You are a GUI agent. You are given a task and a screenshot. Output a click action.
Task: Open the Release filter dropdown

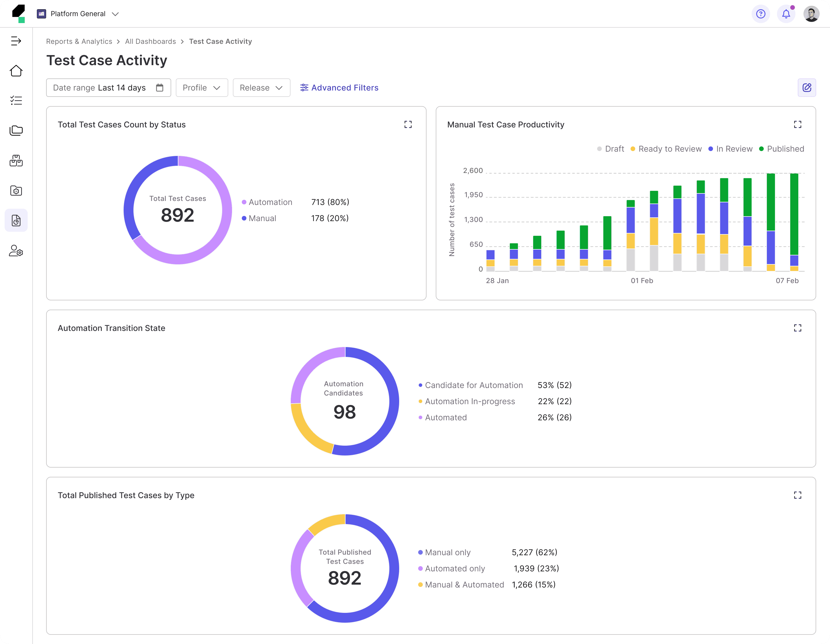pyautogui.click(x=261, y=88)
